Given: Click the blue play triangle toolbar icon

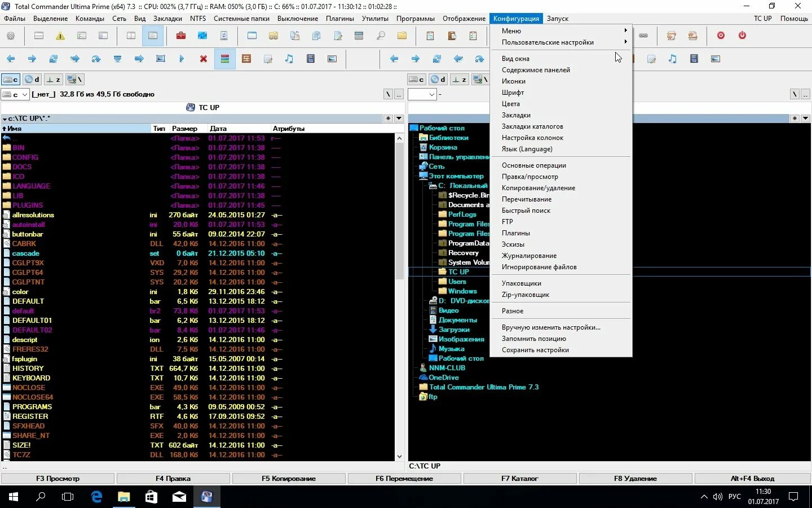Looking at the screenshot, I should (x=182, y=59).
